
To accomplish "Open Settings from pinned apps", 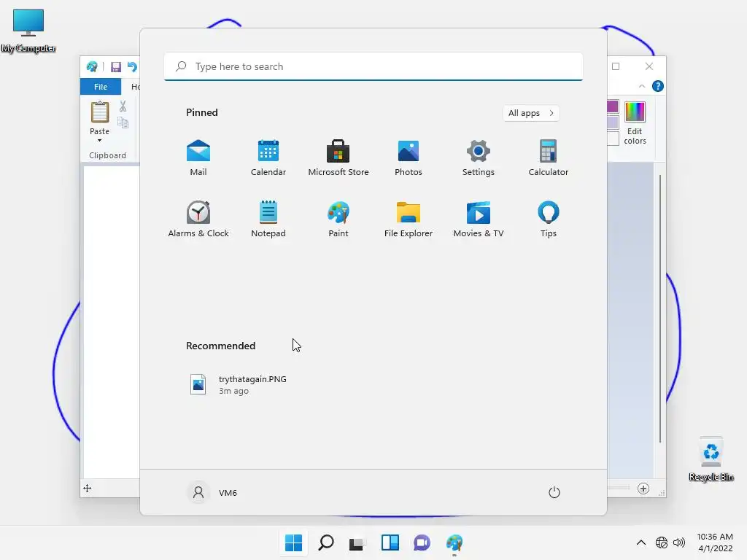I will 479,158.
